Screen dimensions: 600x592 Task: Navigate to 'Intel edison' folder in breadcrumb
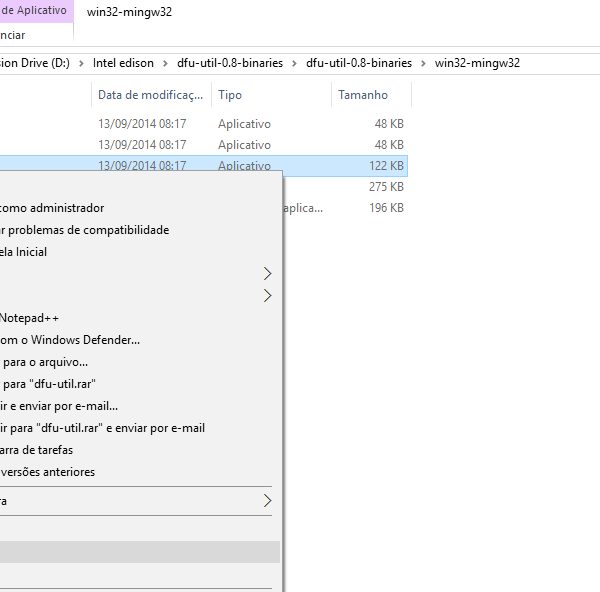[x=123, y=63]
